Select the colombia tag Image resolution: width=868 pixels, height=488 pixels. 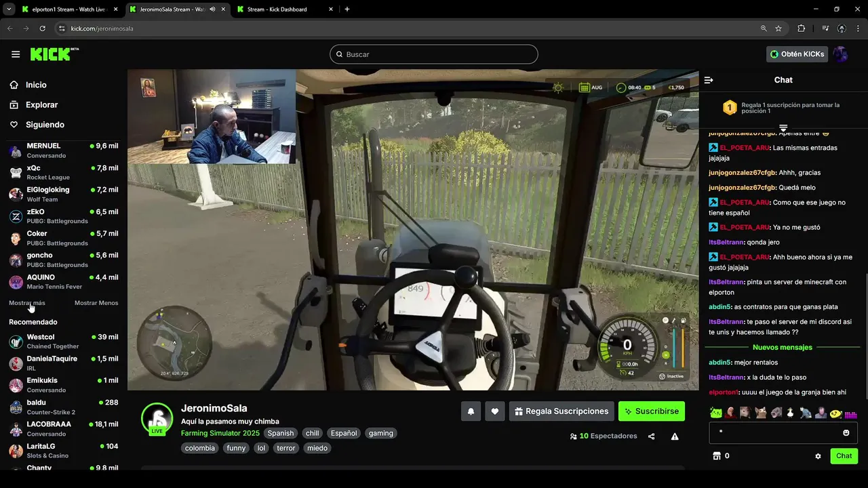pos(200,448)
